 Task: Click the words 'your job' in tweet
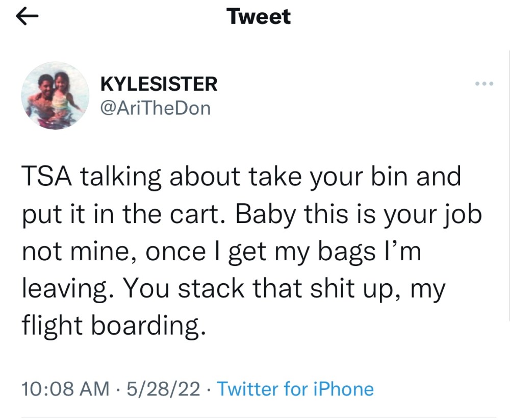(432, 215)
